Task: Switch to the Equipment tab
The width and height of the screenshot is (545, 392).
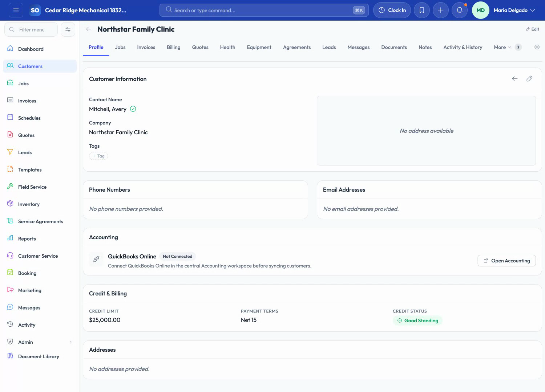Action: click(259, 47)
